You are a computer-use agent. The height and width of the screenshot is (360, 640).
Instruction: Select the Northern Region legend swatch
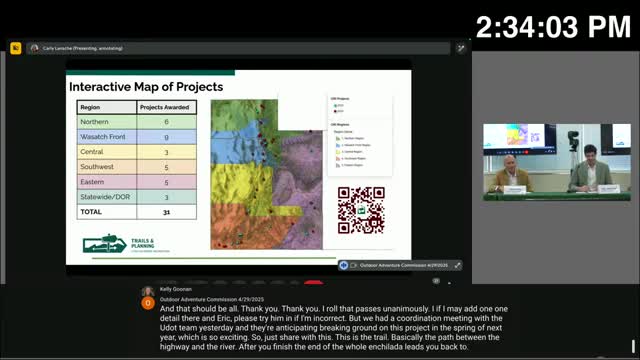click(338, 138)
